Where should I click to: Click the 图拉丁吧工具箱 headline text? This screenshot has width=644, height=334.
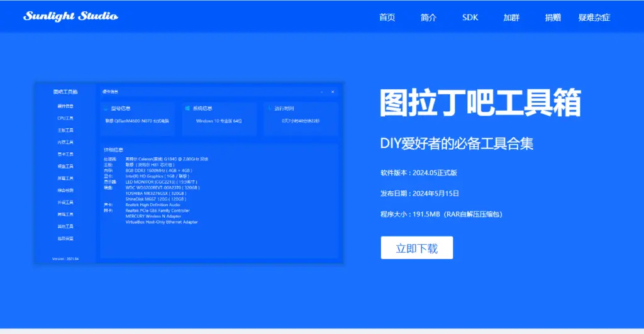(x=480, y=102)
